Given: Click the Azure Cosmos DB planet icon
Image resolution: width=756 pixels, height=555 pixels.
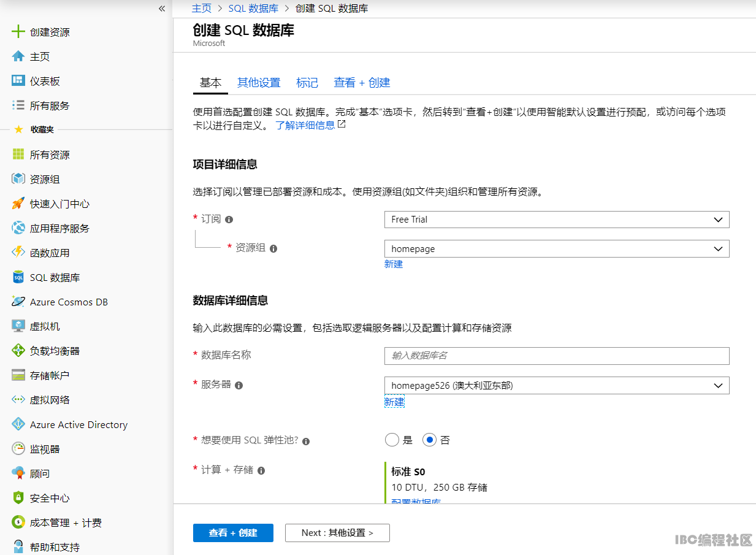Looking at the screenshot, I should (x=18, y=302).
